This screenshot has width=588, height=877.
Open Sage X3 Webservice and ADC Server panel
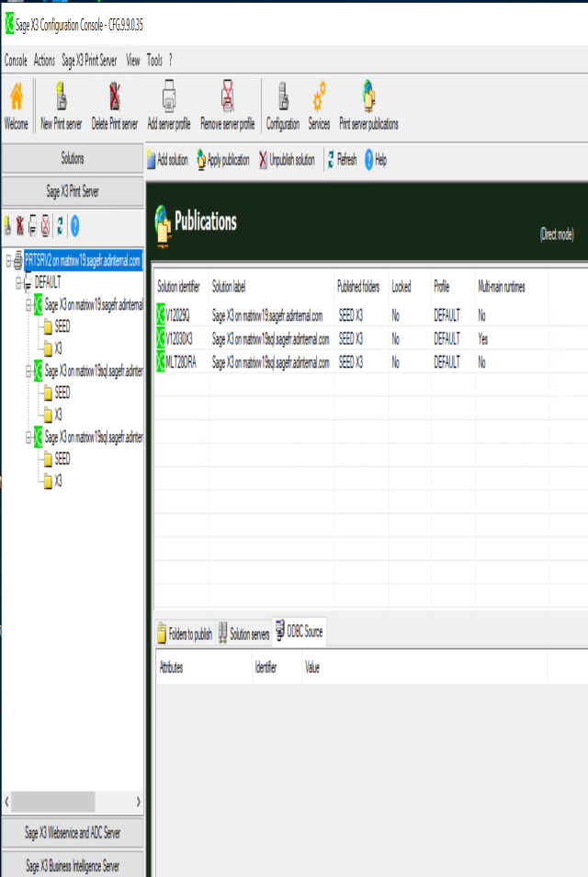(73, 833)
